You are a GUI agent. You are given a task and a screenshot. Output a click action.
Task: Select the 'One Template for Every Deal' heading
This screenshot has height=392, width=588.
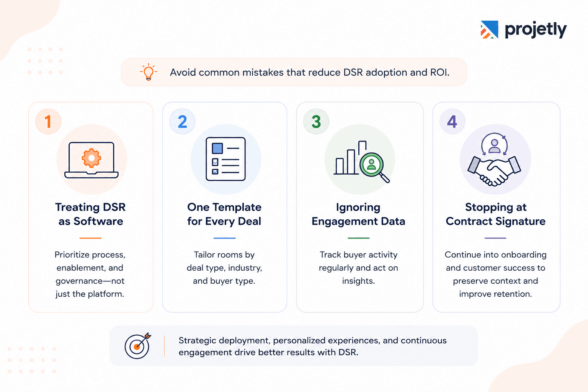tap(224, 214)
